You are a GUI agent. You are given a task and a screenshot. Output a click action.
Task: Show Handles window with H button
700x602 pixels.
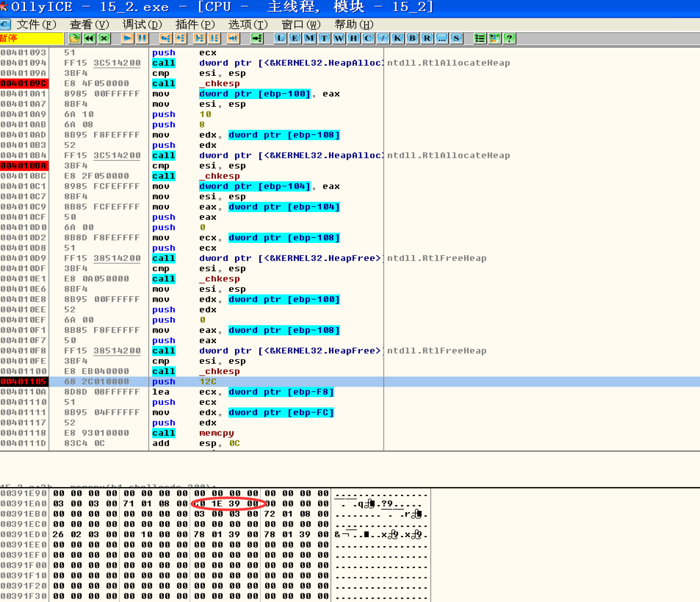(x=353, y=38)
